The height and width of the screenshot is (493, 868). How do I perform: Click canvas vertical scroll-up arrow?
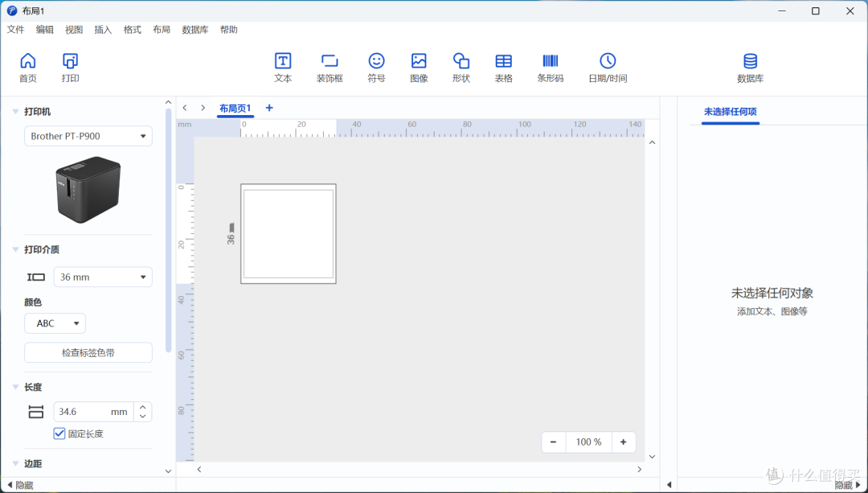[x=652, y=142]
